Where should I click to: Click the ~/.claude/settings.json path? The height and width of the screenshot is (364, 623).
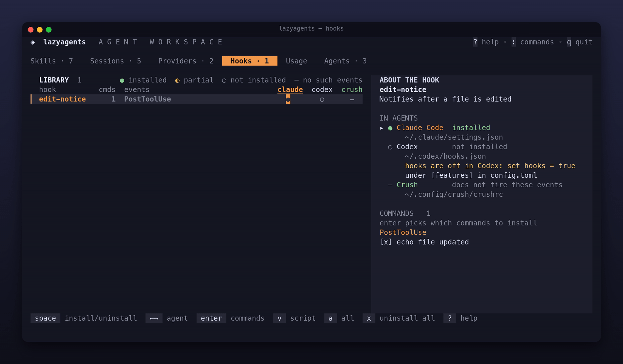click(x=454, y=137)
